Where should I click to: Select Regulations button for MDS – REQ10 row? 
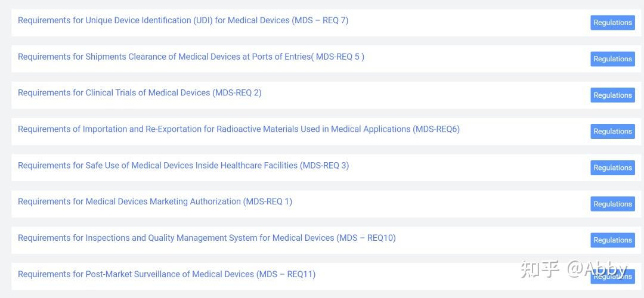point(612,240)
